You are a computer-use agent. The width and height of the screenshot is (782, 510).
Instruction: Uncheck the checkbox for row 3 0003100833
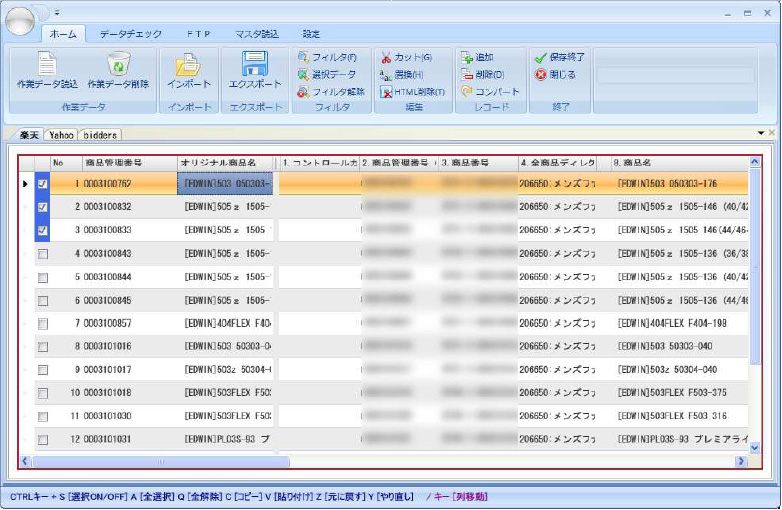(x=43, y=230)
